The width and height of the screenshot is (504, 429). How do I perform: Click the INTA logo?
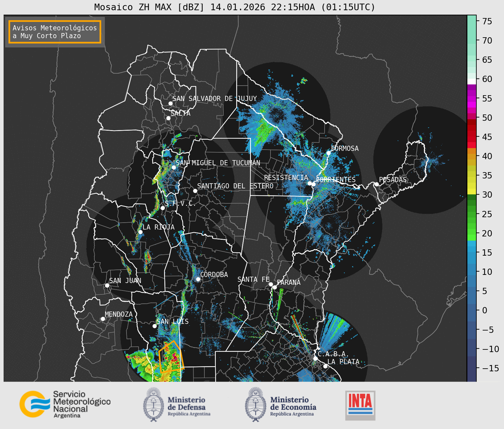[x=360, y=405]
